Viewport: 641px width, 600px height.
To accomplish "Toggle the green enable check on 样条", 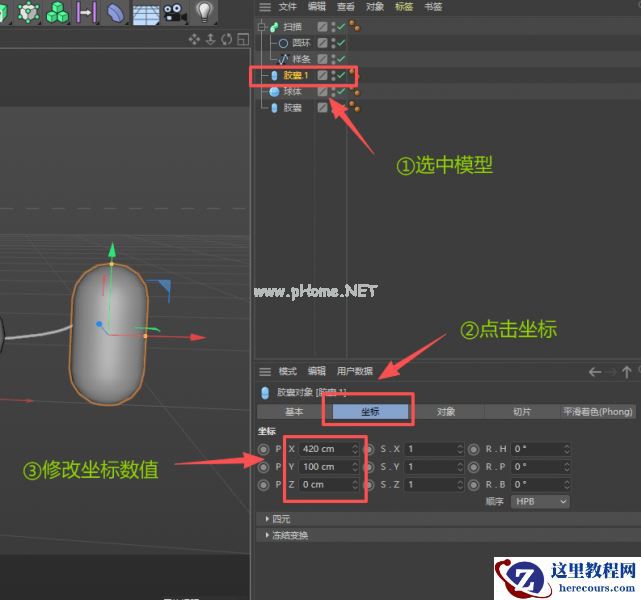I will (x=341, y=59).
